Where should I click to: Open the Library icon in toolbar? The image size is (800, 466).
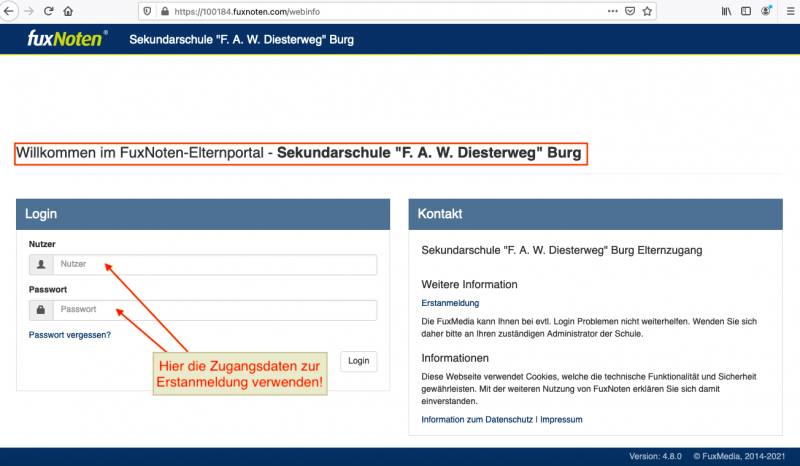pyautogui.click(x=726, y=11)
